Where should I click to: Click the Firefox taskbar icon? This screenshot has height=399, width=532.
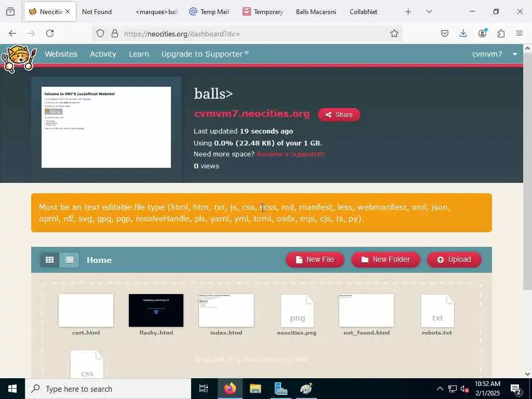tap(230, 389)
